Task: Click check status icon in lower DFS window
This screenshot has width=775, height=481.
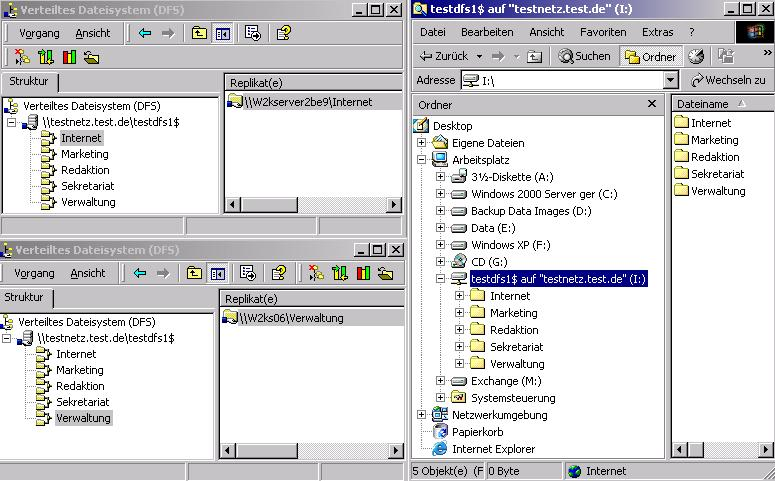Action: tap(363, 273)
